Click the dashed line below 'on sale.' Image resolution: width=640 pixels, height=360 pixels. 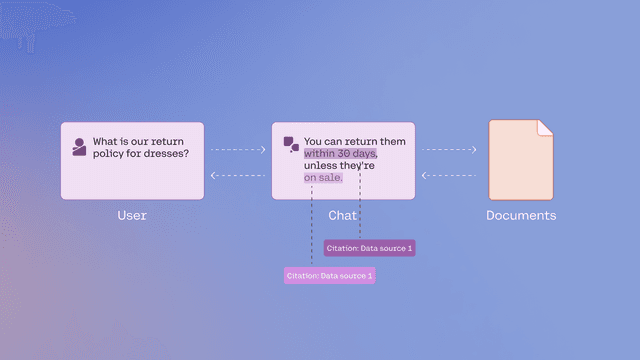pos(312,225)
